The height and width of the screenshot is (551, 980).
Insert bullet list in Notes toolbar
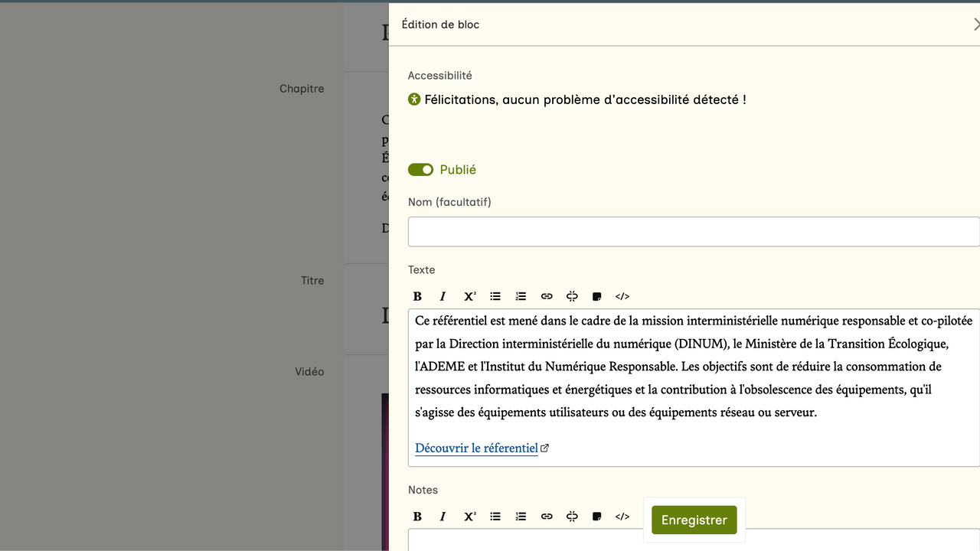tap(495, 517)
